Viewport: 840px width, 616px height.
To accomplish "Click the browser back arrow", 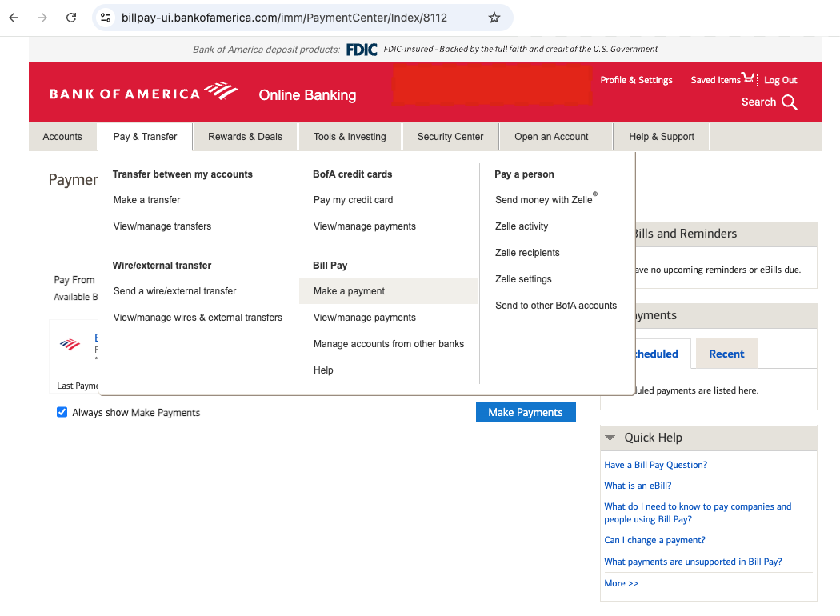I will click(13, 17).
